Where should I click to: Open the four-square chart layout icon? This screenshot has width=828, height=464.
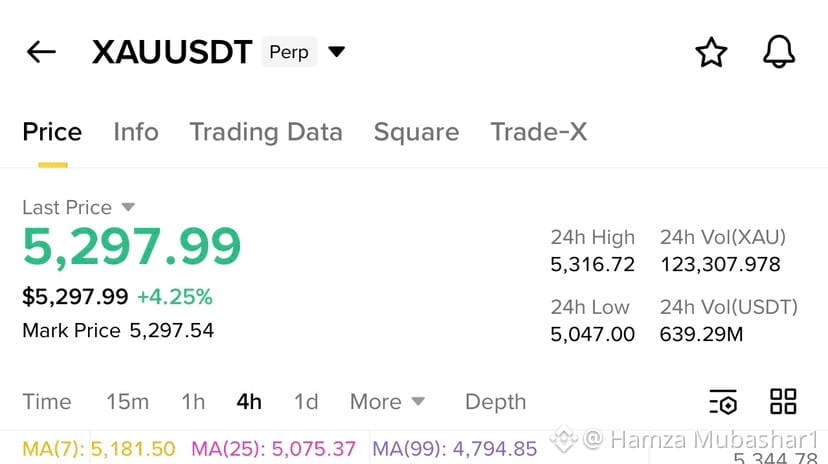[783, 402]
